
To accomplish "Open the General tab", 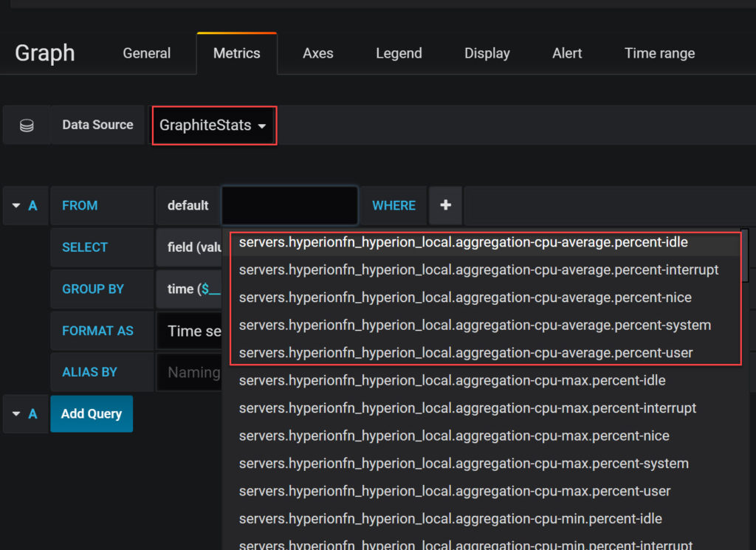I will click(x=147, y=53).
